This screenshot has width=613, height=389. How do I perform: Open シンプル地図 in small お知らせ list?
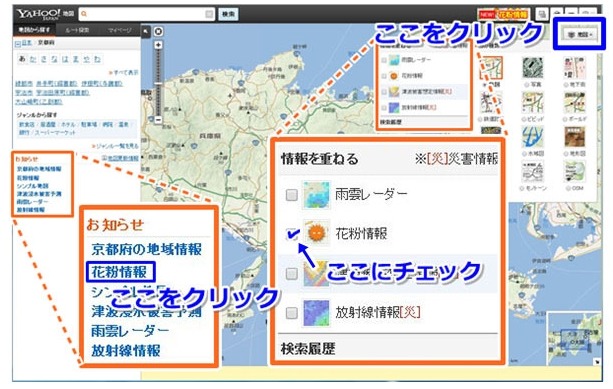(33, 186)
